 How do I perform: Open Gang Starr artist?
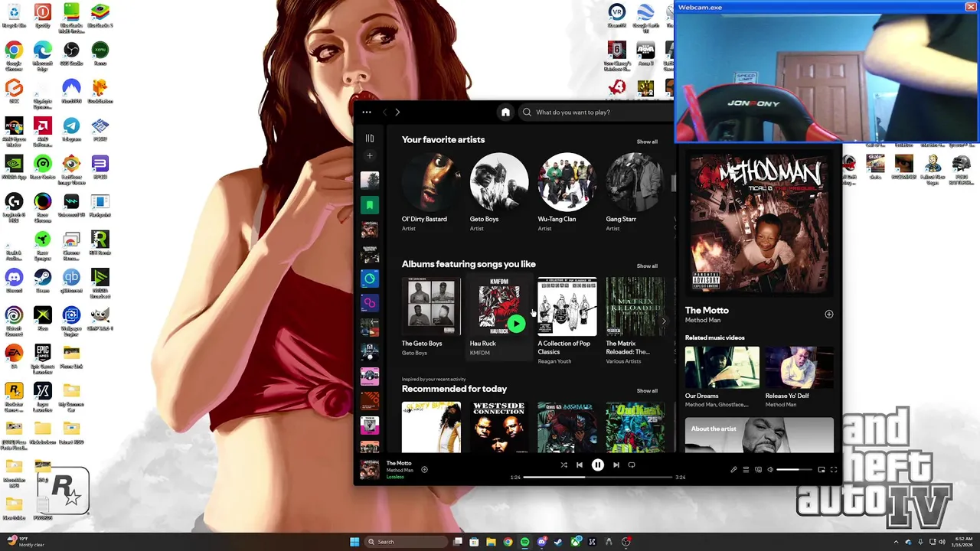[x=635, y=182]
